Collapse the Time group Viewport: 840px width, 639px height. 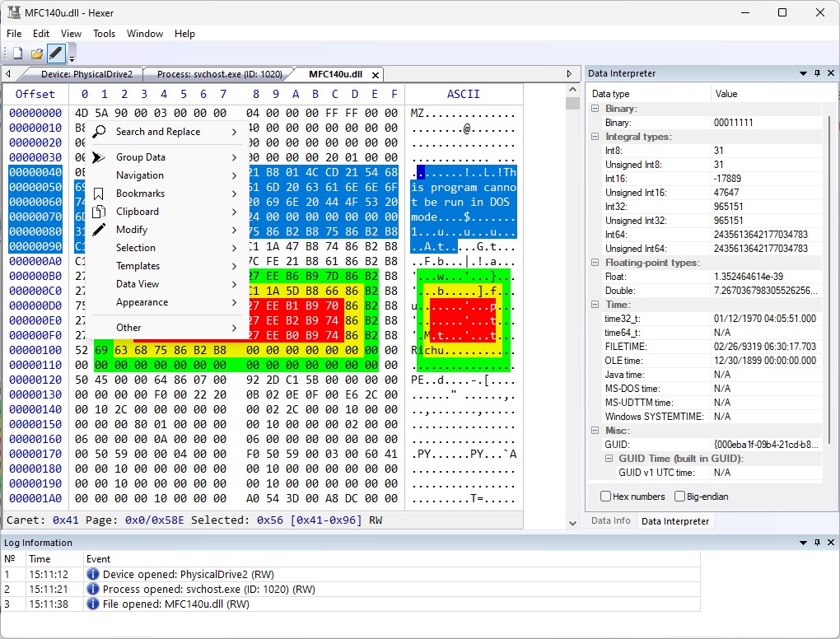tap(595, 304)
